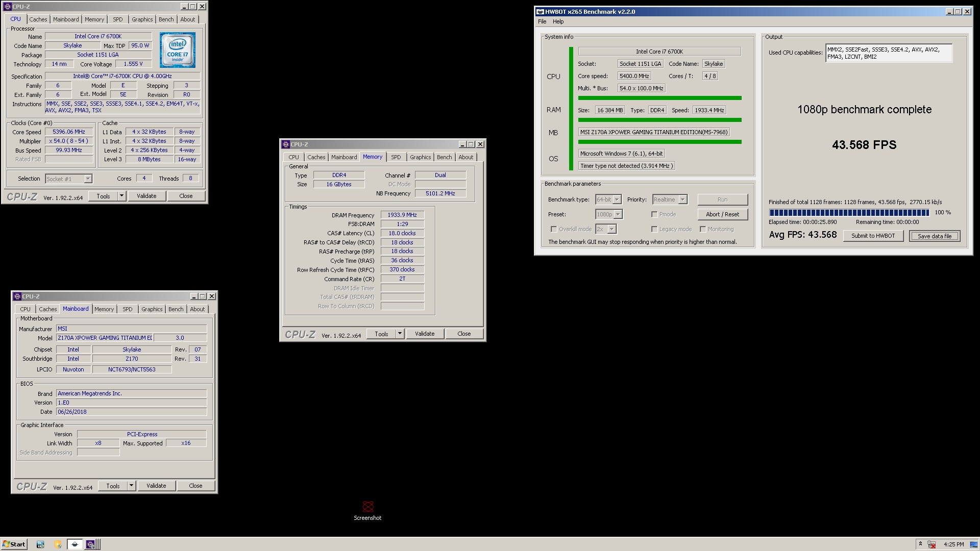The width and height of the screenshot is (980, 551).
Task: Click the Abort / Reset button
Action: (722, 214)
